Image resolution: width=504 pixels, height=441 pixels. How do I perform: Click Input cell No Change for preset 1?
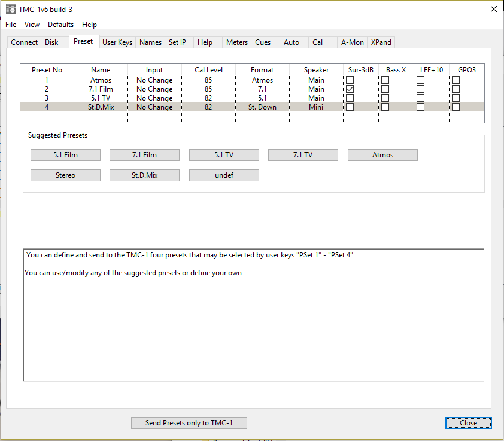click(154, 80)
